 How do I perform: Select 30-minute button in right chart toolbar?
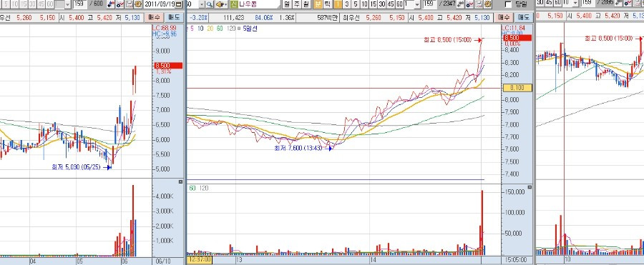pos(540,3)
